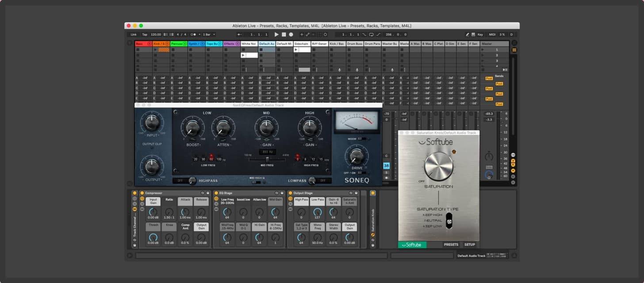Viewport: 644px width, 283px height.
Task: Click the SonEQ LOWPASS knob
Action: coord(312,180)
